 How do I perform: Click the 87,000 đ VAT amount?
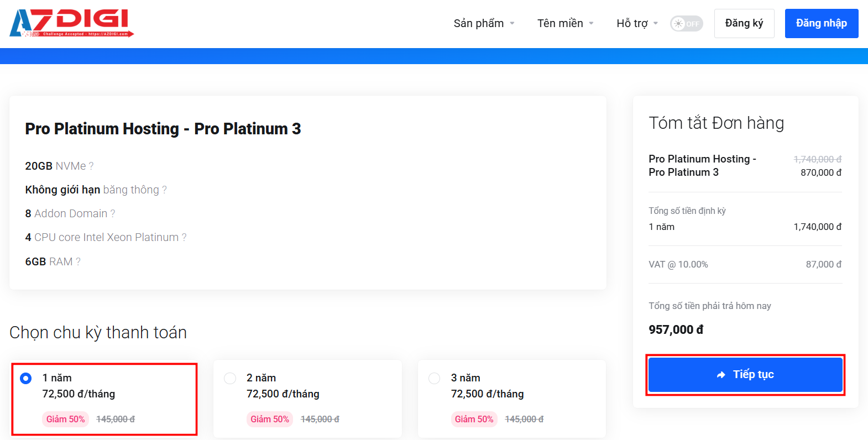click(x=824, y=265)
